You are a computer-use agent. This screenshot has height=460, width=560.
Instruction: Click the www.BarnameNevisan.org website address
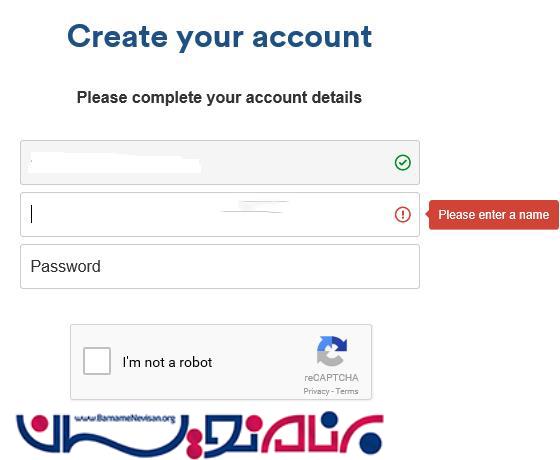tap(125, 418)
